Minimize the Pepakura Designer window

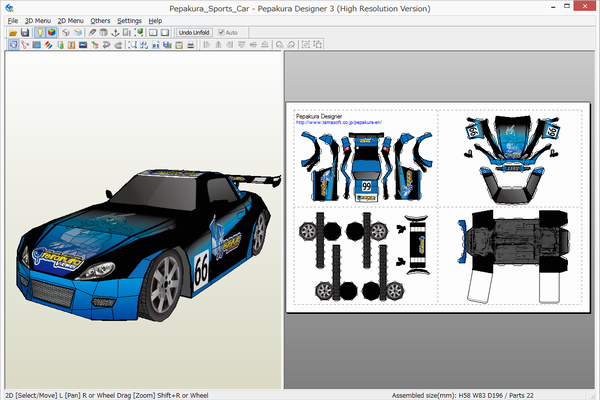click(553, 7)
